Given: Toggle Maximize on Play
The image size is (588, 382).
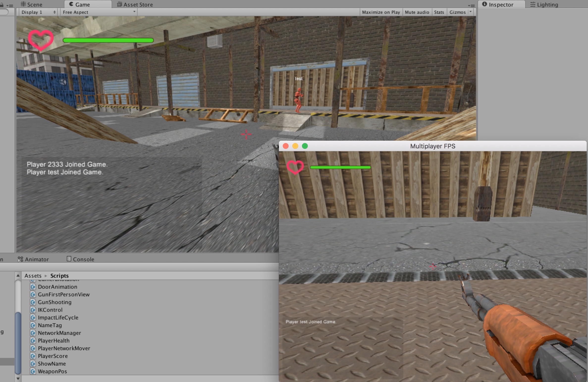Looking at the screenshot, I should (x=381, y=12).
